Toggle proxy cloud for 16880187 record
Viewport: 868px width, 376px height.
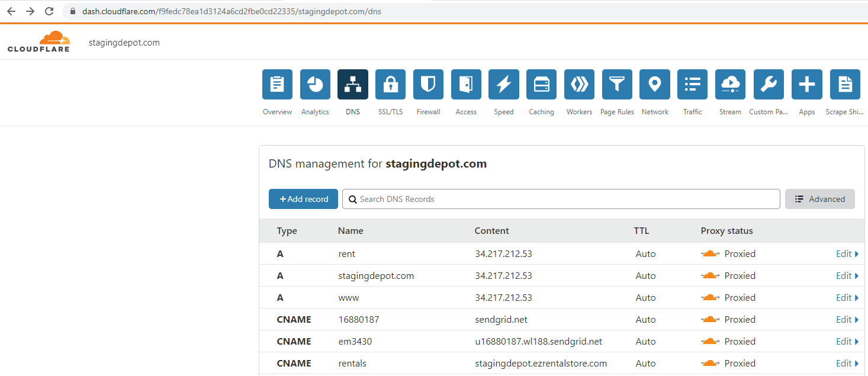pos(711,320)
